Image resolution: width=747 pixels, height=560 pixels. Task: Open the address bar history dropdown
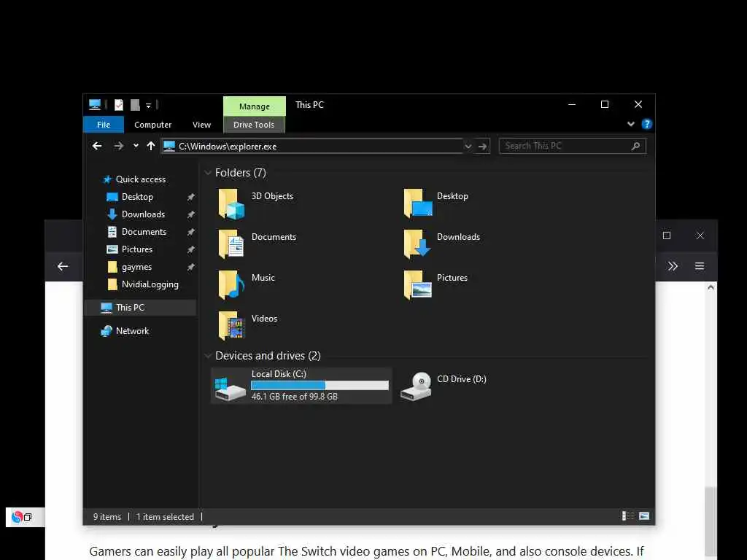click(468, 146)
